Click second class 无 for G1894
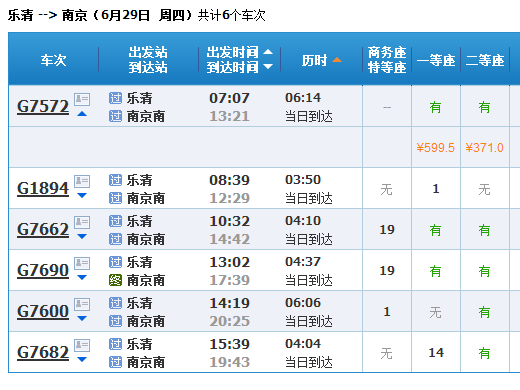The height and width of the screenshot is (390, 520). (x=484, y=189)
